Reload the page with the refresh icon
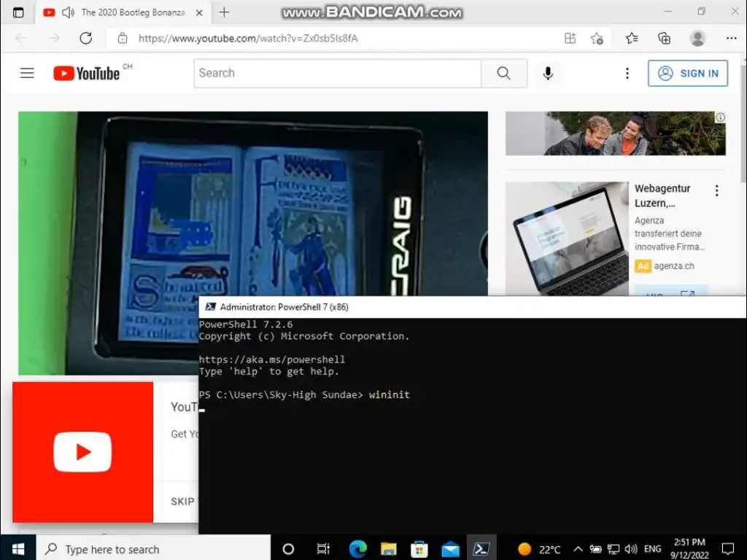747x560 pixels. click(86, 38)
